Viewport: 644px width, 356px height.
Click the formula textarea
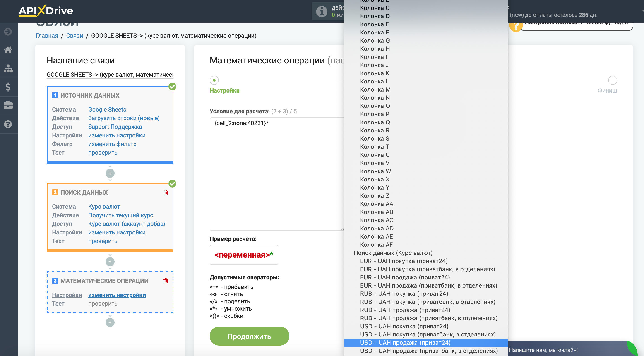click(277, 174)
